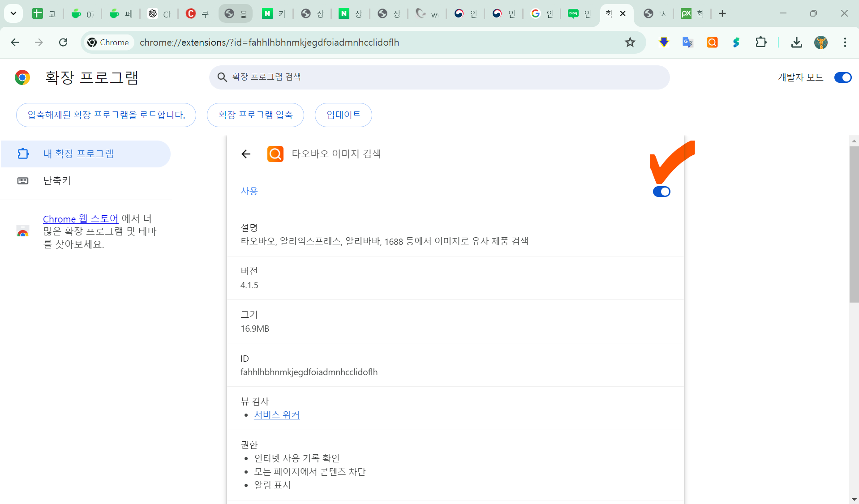This screenshot has height=504, width=859.
Task: Close the active extensions tab
Action: point(623,13)
